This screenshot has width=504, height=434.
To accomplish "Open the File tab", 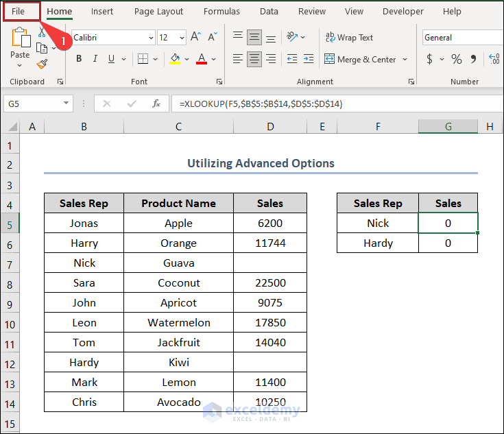I will [19, 12].
